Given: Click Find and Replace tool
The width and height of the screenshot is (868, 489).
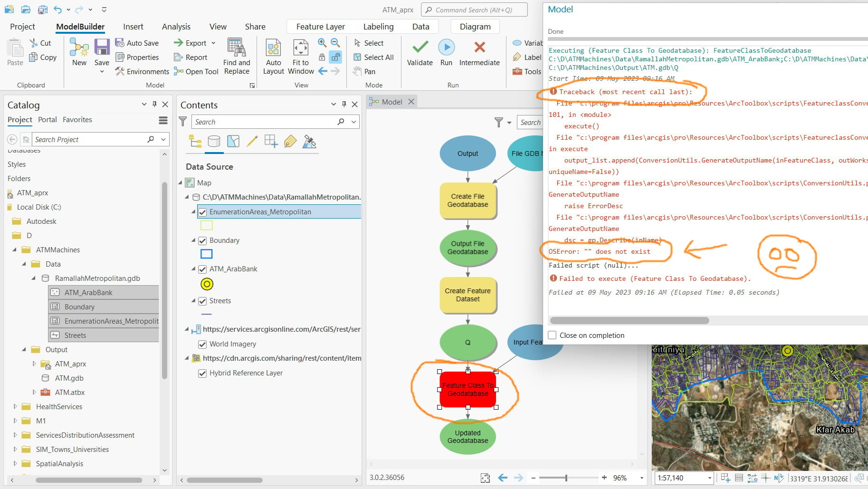Looking at the screenshot, I should coord(237,57).
